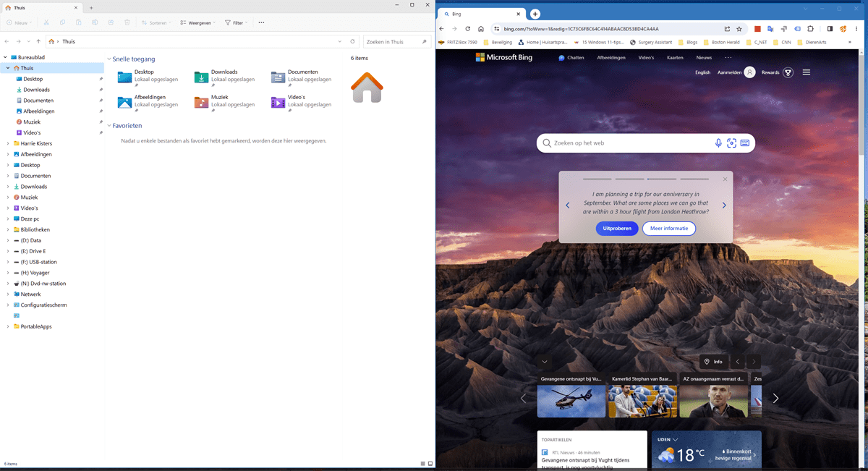868x471 pixels.
Task: Select Harrie Kisters in the navigation pane
Action: tap(36, 143)
